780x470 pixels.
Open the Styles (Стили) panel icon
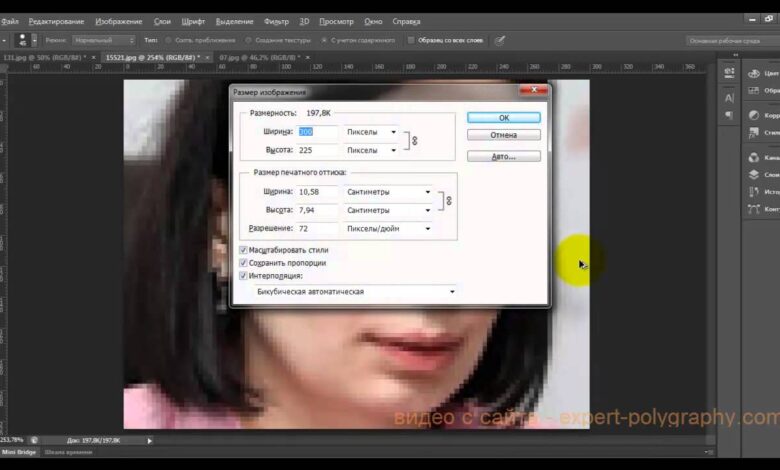point(755,132)
